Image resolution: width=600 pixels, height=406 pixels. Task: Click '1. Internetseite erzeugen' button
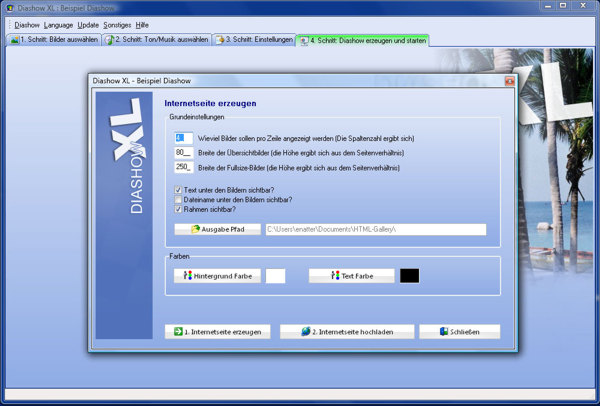pos(217,332)
